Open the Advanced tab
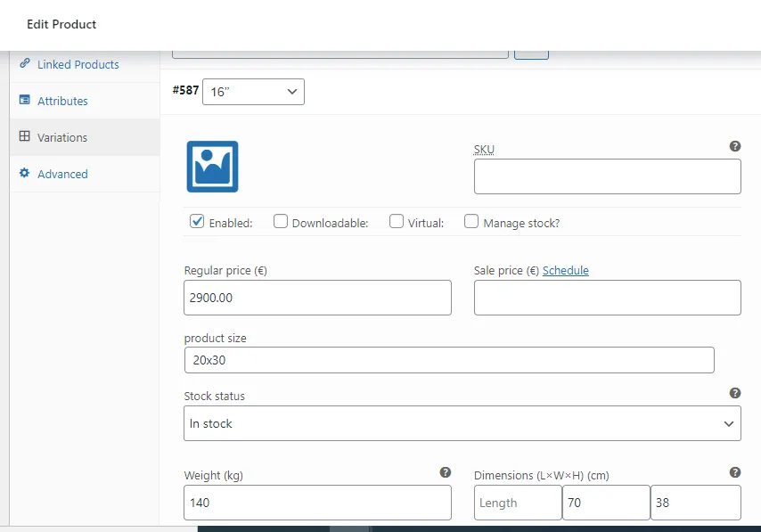Screen dimensions: 761x532 (x=85, y=174)
